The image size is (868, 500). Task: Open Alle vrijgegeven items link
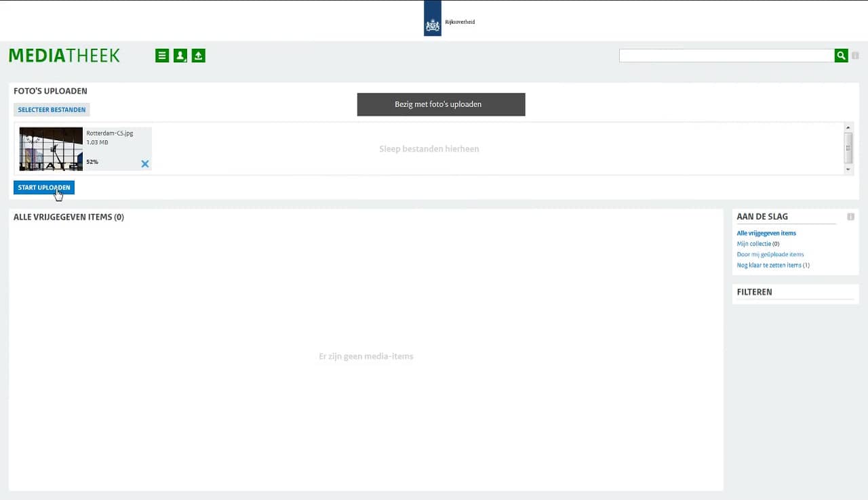point(766,233)
